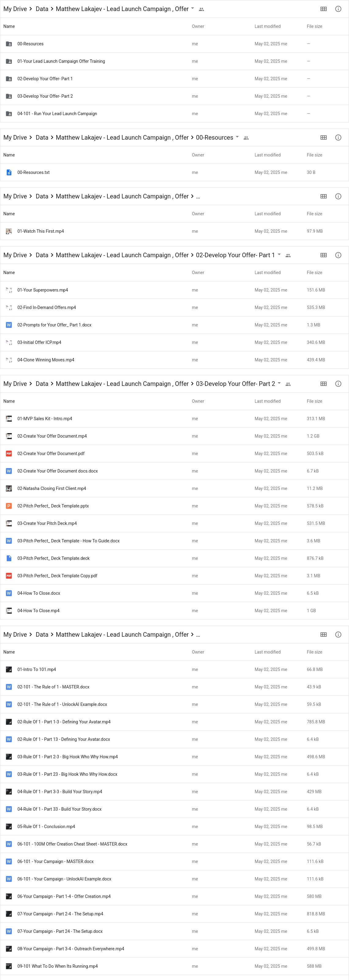Select the file 03-Create Your Pitch Deck.mp4
349x980 pixels.
[x=174, y=523]
